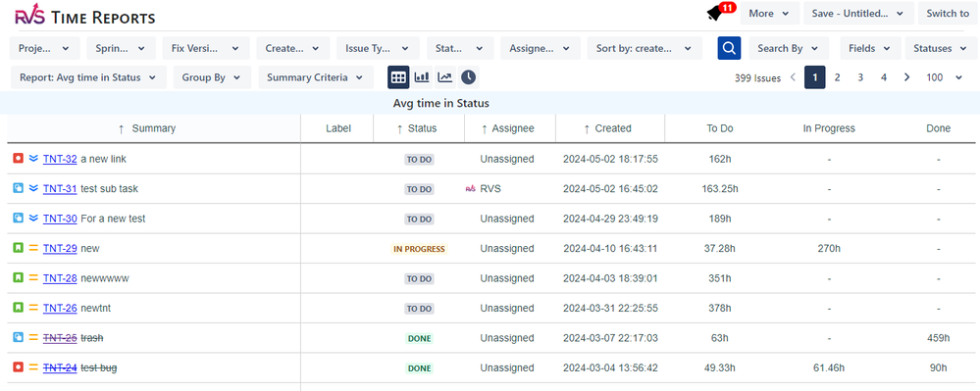Select current page 1 button
Viewport: 980px width, 391px height.
[815, 77]
